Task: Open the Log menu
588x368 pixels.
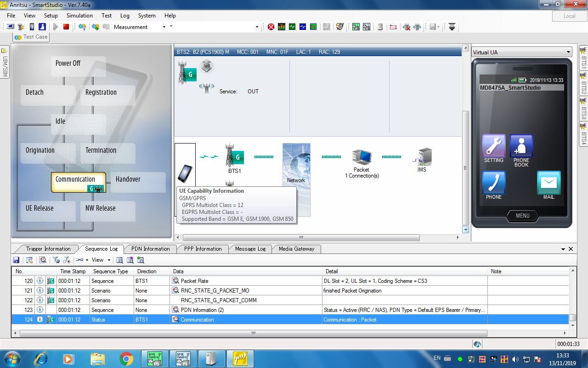Action: click(x=125, y=16)
